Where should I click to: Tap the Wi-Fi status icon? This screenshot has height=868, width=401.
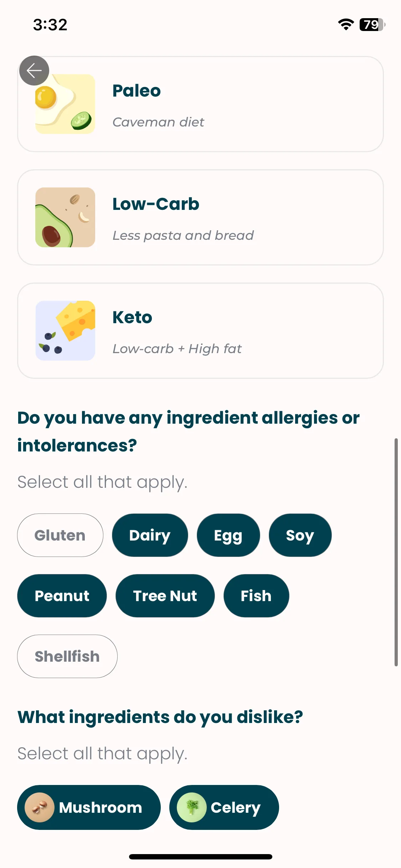pos(346,25)
